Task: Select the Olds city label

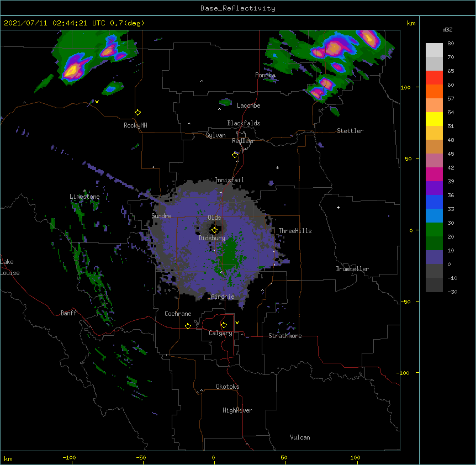Action: tap(214, 218)
